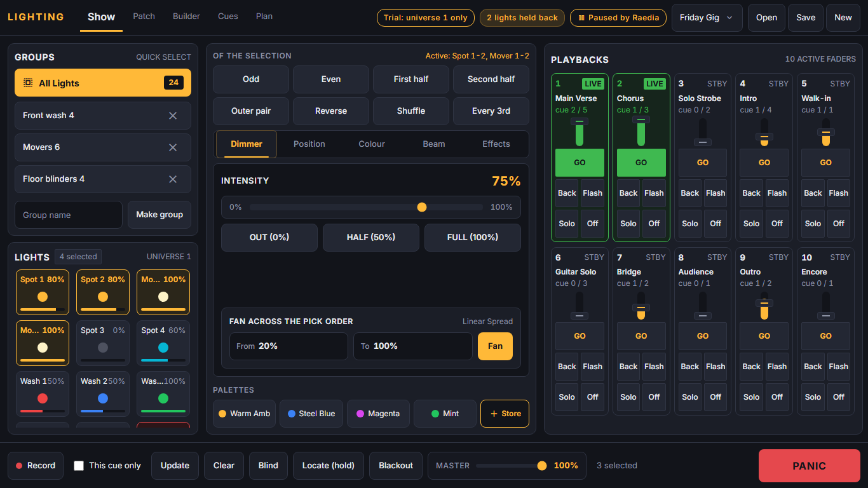868x488 pixels.
Task: Set intensity to OUT (0%)
Action: pos(269,238)
